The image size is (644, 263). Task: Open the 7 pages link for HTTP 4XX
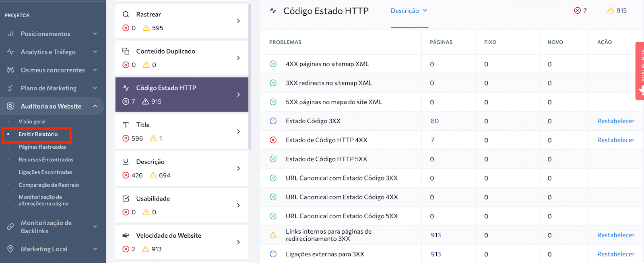pyautogui.click(x=432, y=140)
